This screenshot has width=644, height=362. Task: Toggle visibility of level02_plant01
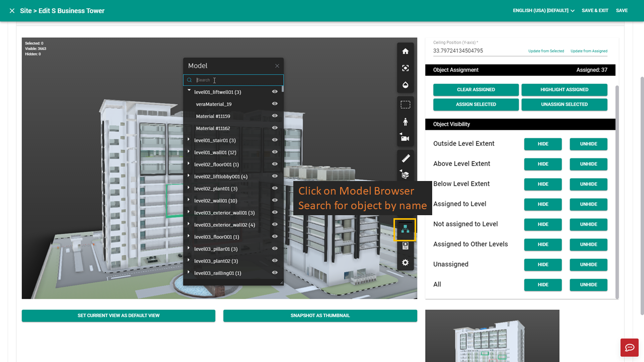click(275, 189)
